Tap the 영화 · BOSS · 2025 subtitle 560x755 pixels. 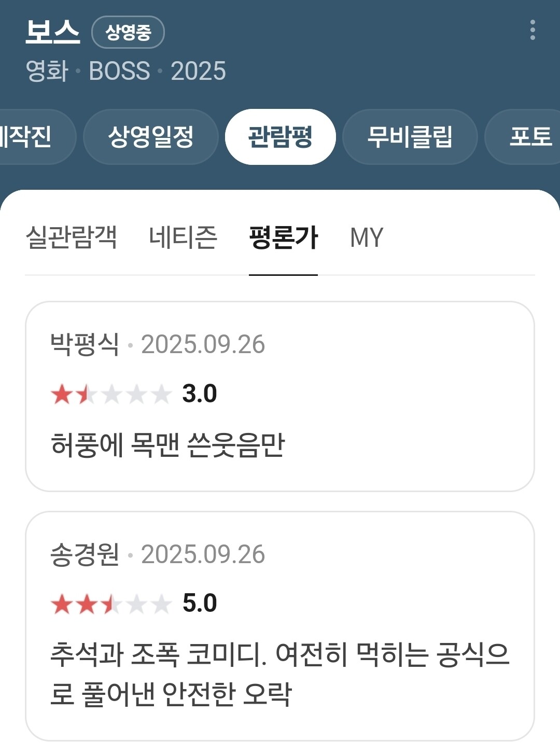pos(126,71)
